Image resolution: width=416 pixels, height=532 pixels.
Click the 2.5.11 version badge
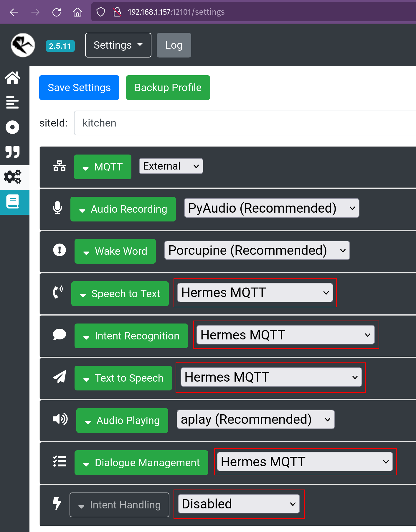[x=60, y=46]
